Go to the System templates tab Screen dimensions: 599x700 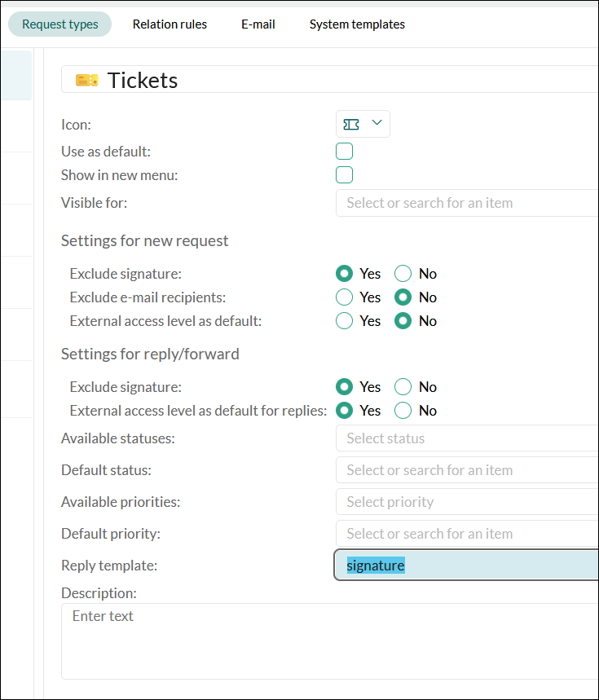click(357, 24)
